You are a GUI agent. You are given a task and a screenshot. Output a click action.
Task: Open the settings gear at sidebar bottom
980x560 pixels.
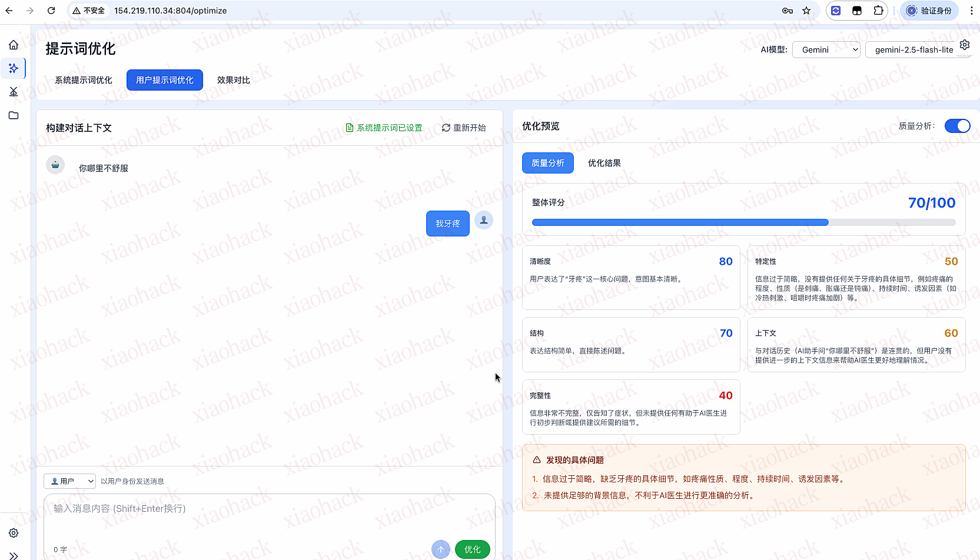[14, 532]
